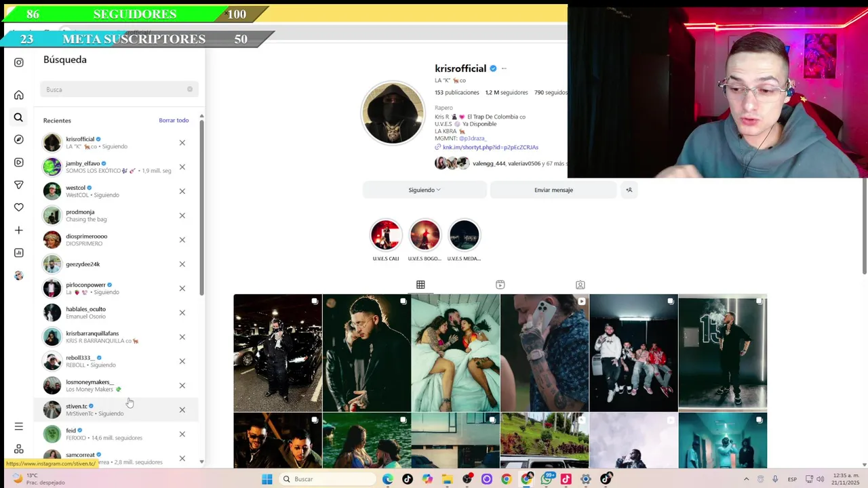The image size is (868, 488).
Task: Open Windows Start menu
Action: [267, 479]
